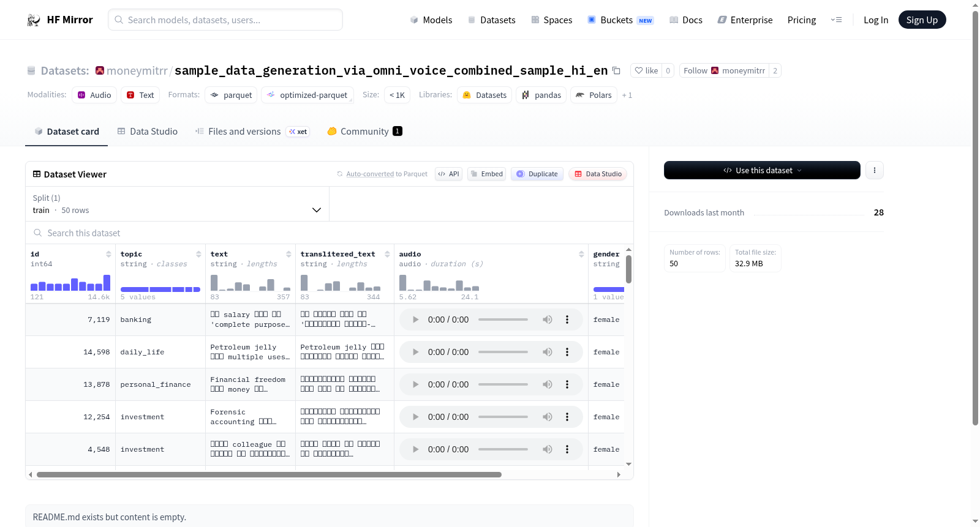Click the table vertical scrollbar thumb
Screen dimensions: 980x527
[628, 269]
